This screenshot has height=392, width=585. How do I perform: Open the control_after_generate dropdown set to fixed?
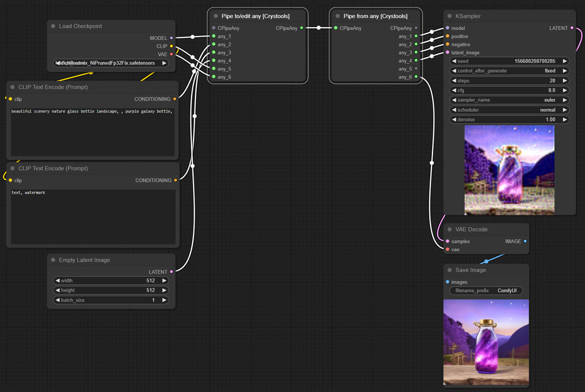point(509,71)
